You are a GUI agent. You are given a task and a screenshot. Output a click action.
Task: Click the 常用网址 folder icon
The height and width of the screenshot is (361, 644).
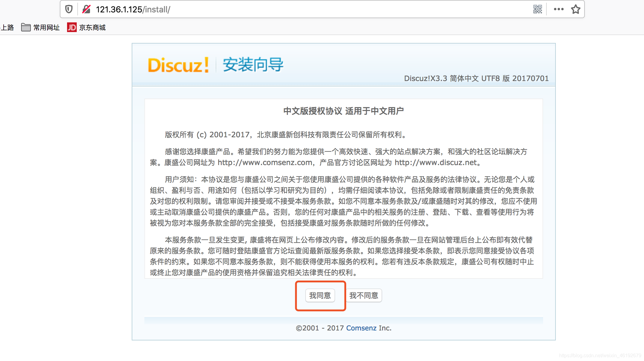[26, 28]
